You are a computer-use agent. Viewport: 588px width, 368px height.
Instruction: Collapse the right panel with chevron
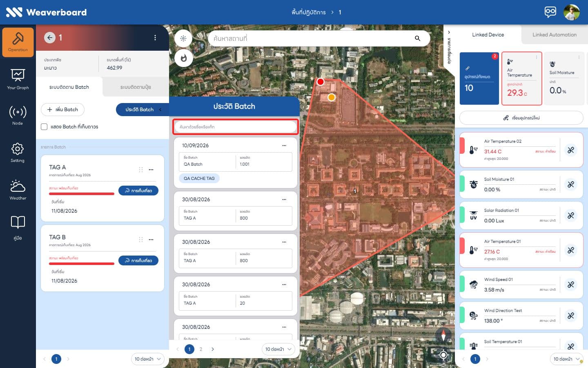pos(449,32)
